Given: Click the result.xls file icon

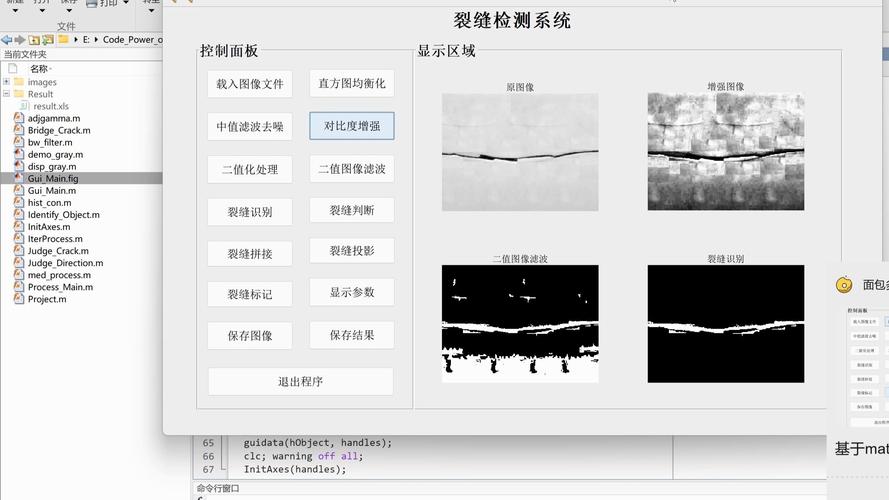Looking at the screenshot, I should (24, 106).
